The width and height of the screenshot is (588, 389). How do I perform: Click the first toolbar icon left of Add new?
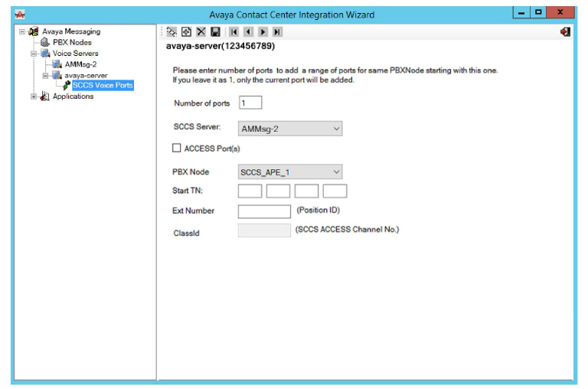(171, 32)
